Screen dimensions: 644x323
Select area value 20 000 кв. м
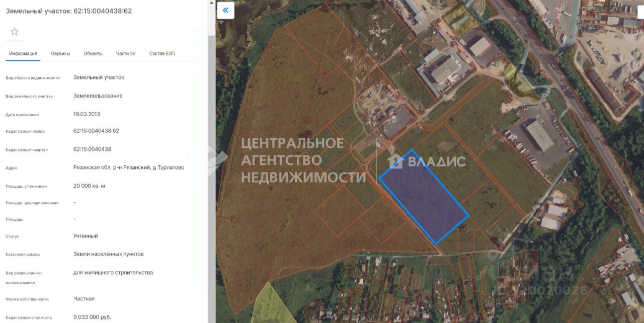pos(89,186)
